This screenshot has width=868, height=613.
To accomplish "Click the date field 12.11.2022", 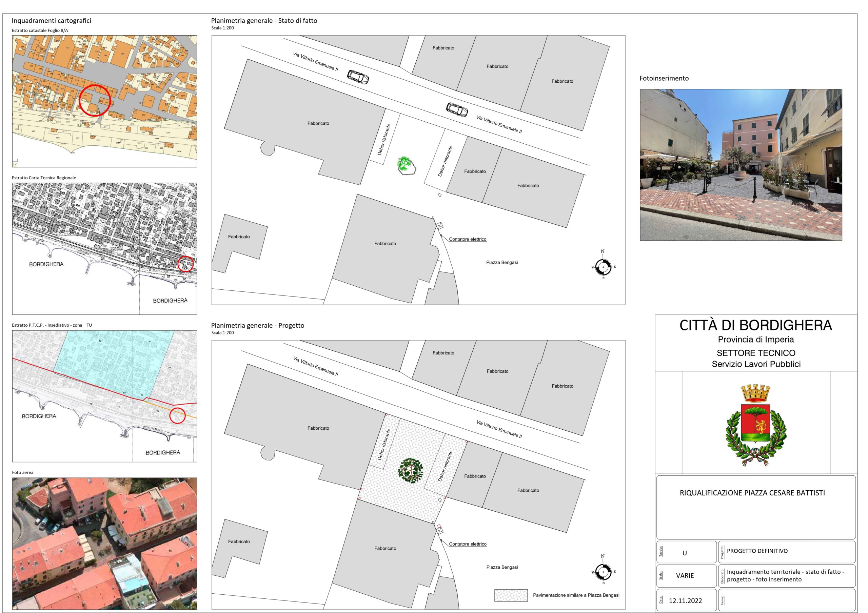I will click(685, 600).
